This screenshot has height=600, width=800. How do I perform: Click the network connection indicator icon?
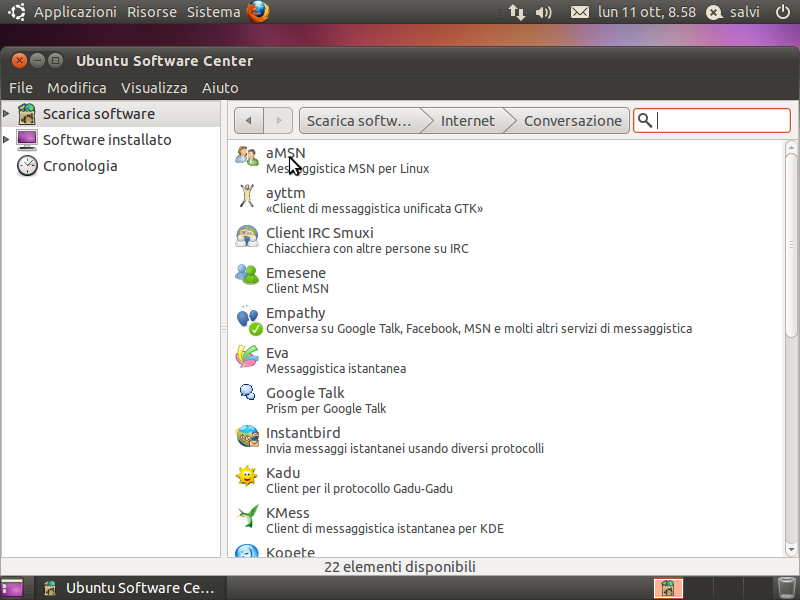point(516,12)
